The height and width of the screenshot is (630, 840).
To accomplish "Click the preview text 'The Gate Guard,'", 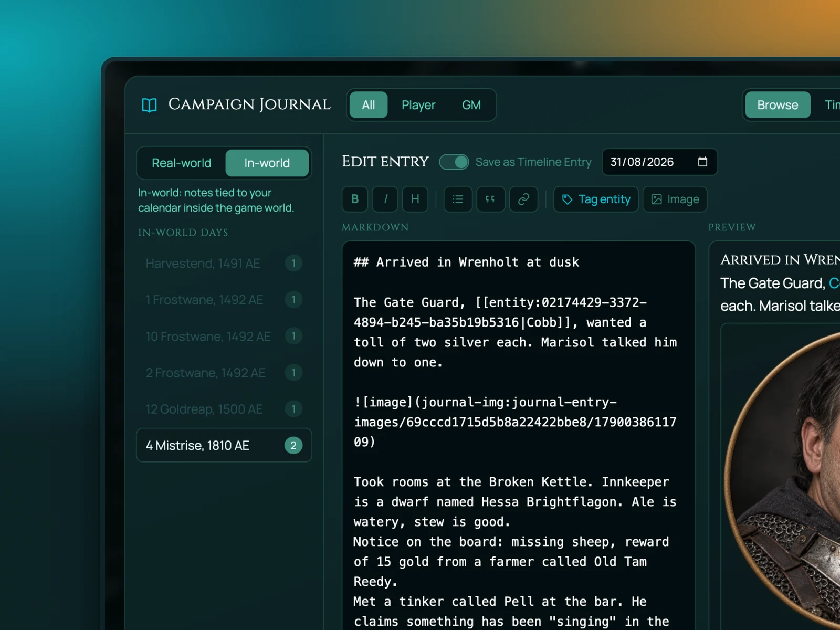I will (772, 283).
